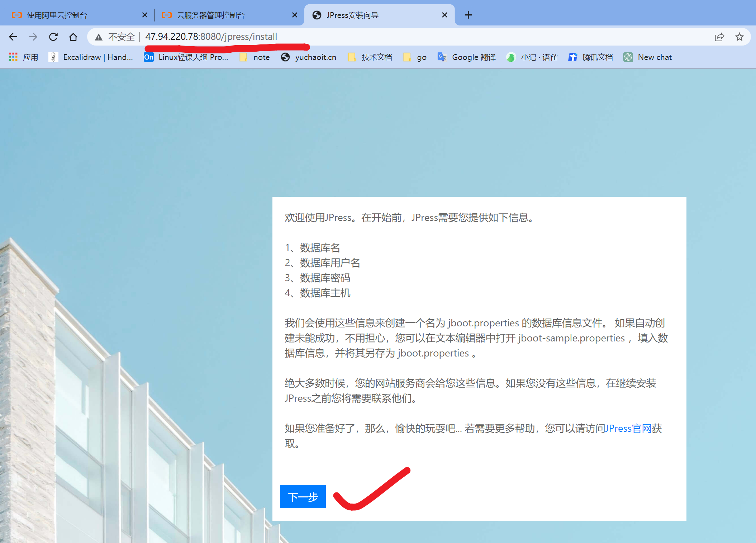Open the 应用 apps grid bookmark

24,57
